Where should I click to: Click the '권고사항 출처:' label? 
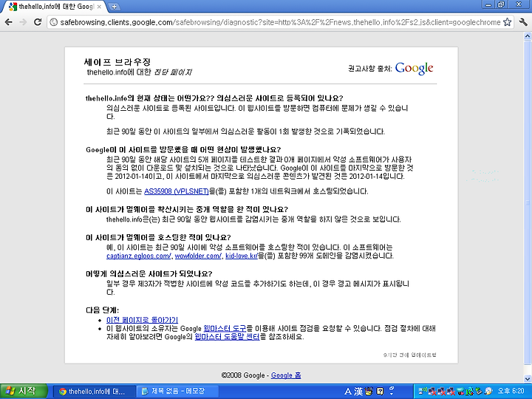370,69
